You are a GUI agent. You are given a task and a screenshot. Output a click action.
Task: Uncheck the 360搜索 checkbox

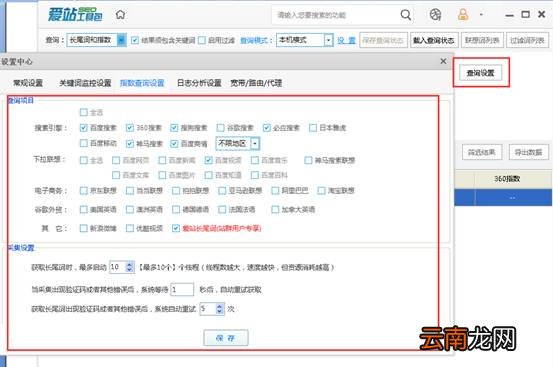pos(130,128)
